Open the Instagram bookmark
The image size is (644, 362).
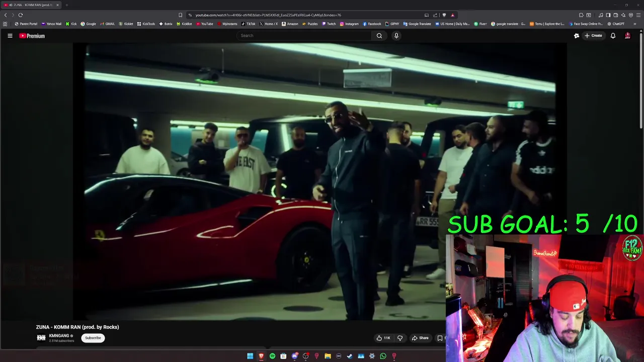(x=349, y=24)
